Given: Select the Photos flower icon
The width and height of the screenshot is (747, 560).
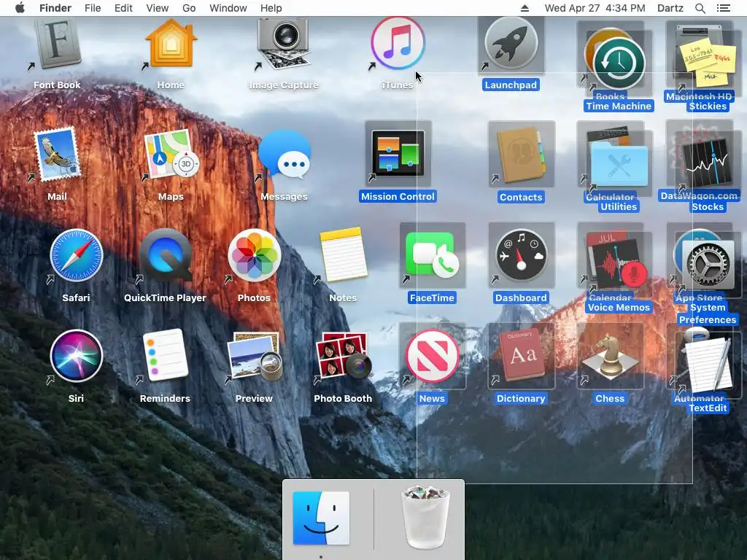Looking at the screenshot, I should tap(254, 256).
